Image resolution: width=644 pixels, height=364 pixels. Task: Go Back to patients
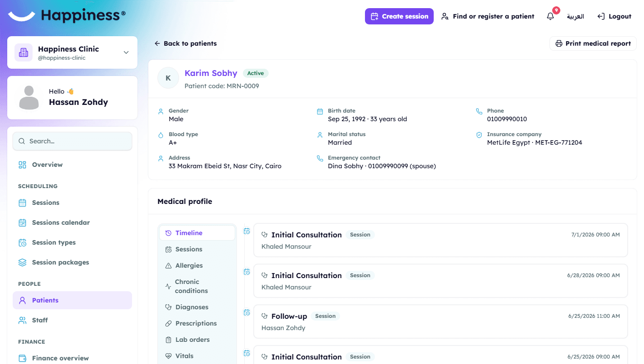(x=185, y=43)
